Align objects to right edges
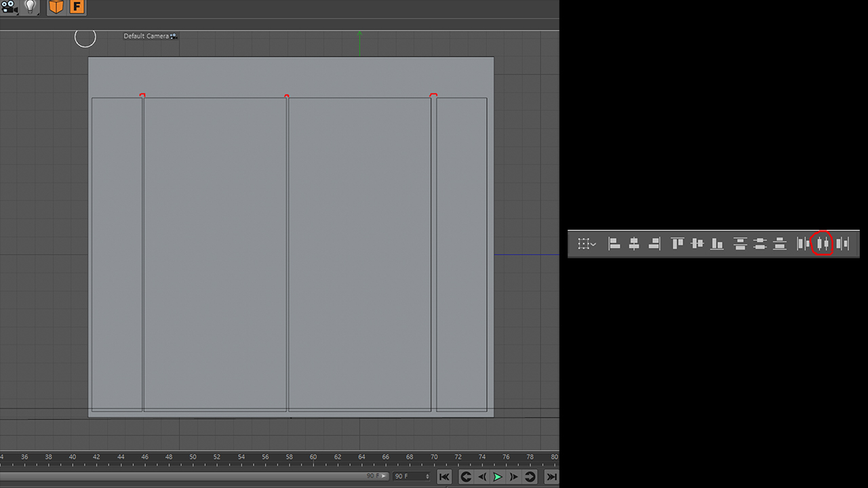 pyautogui.click(x=654, y=244)
